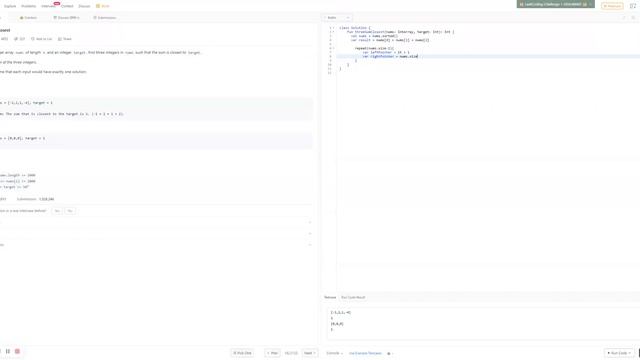Viewport: 640px width, 360px height.
Task: Click the like count icon under title
Action: click(4, 39)
